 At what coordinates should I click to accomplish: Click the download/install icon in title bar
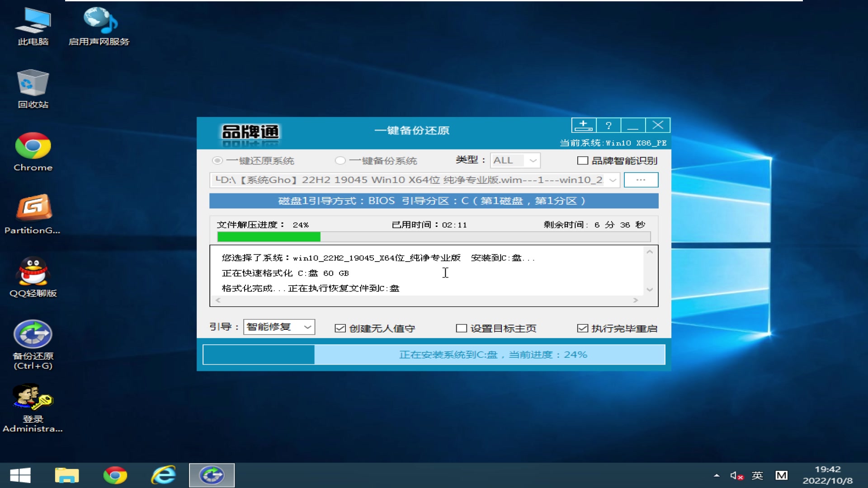[x=583, y=125]
